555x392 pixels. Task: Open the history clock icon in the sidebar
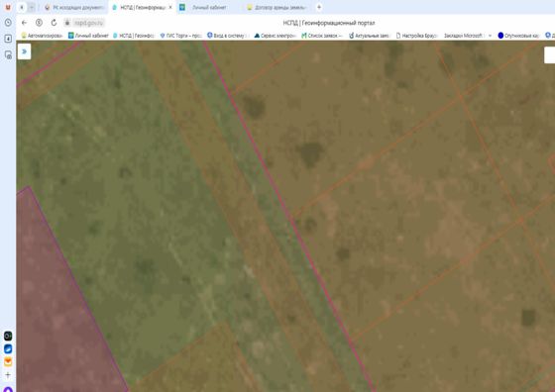tap(8, 23)
